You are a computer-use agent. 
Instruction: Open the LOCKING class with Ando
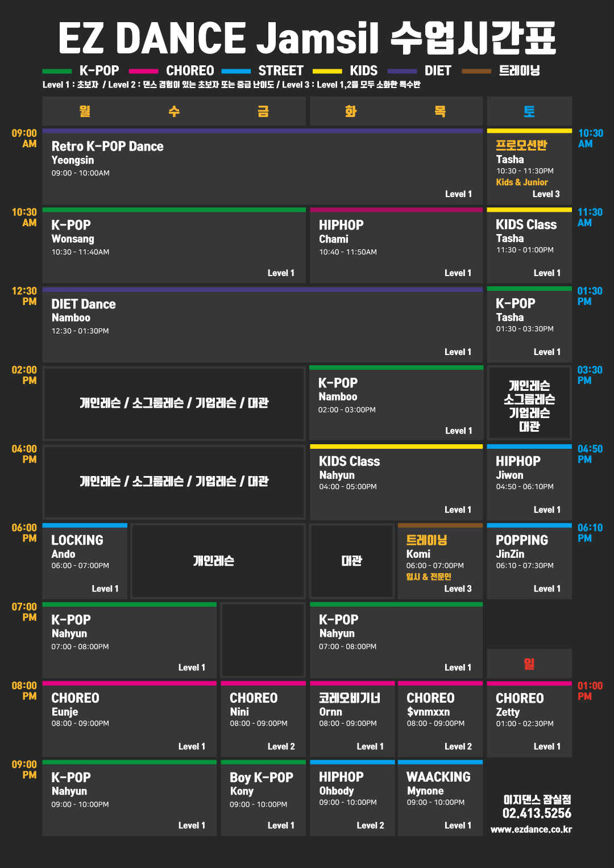point(85,562)
